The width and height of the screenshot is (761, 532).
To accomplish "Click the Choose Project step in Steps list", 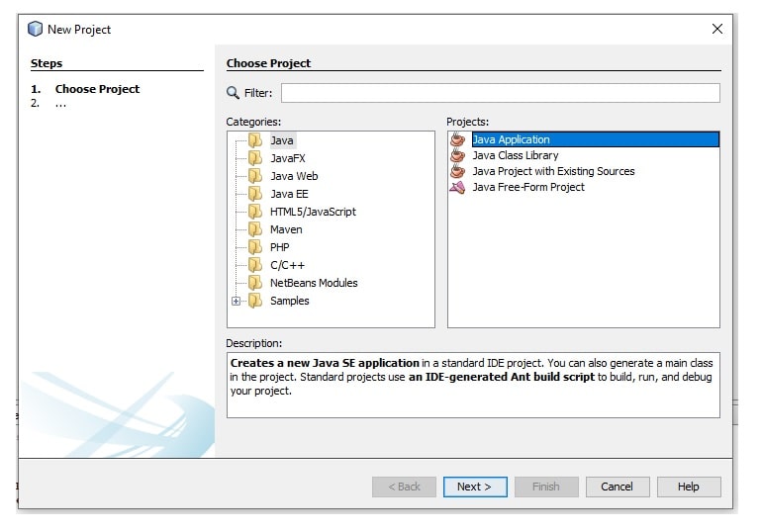I will (x=97, y=89).
